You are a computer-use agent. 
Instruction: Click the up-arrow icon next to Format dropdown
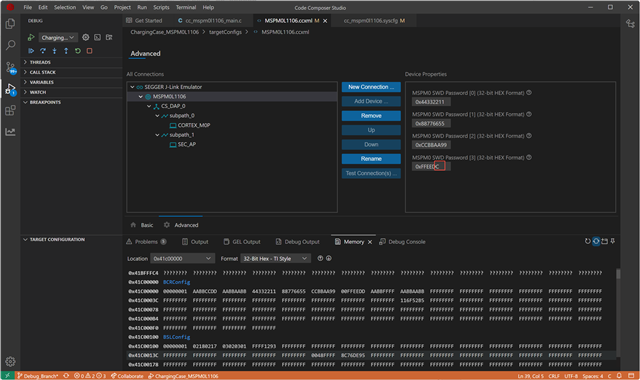[320, 258]
